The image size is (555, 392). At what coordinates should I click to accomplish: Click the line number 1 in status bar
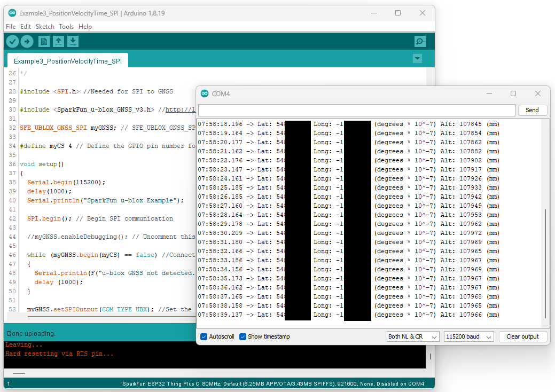(x=9, y=384)
